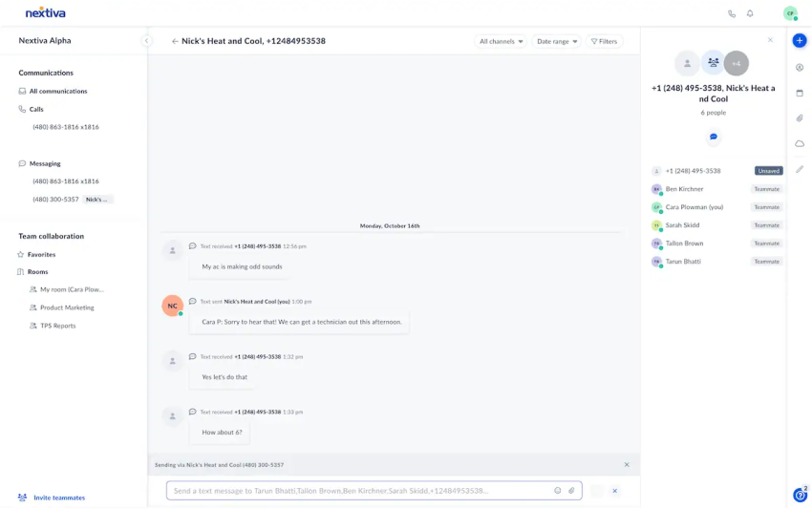The height and width of the screenshot is (509, 812).
Task: Click the Nextiva Alpha workspace title
Action: [x=45, y=40]
